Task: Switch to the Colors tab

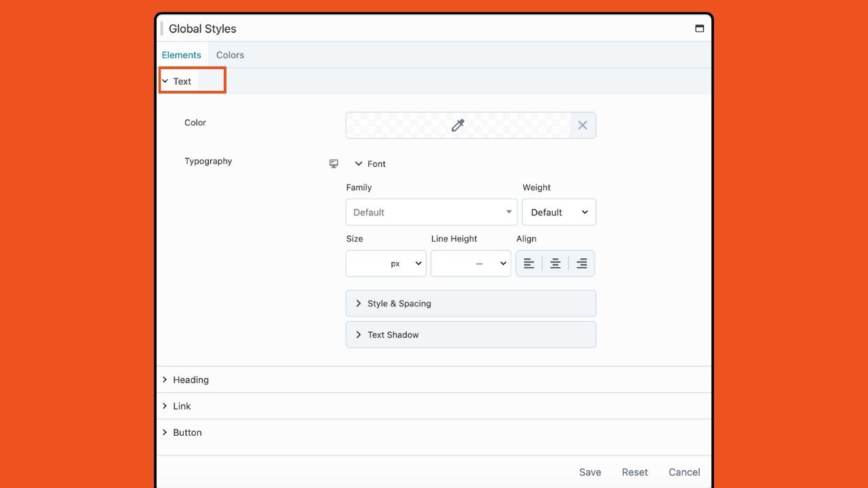Action: pos(230,55)
